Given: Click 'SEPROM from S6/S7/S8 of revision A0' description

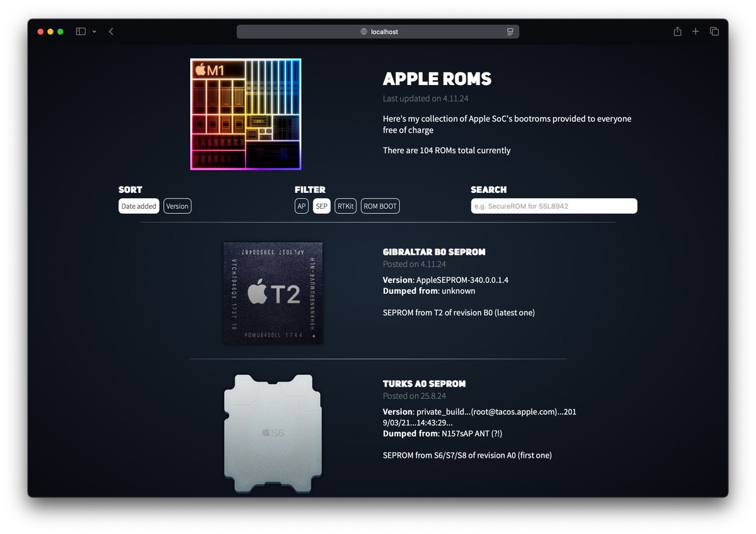Looking at the screenshot, I should click(467, 455).
